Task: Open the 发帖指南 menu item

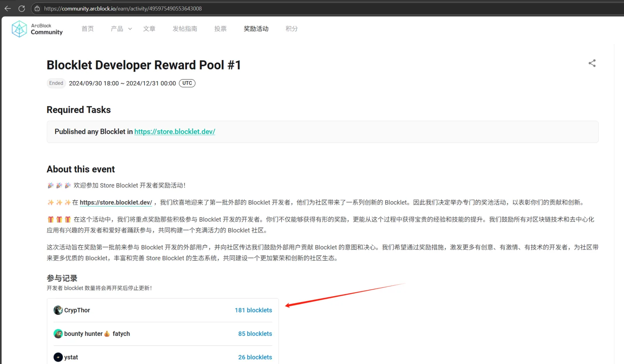Action: click(185, 29)
